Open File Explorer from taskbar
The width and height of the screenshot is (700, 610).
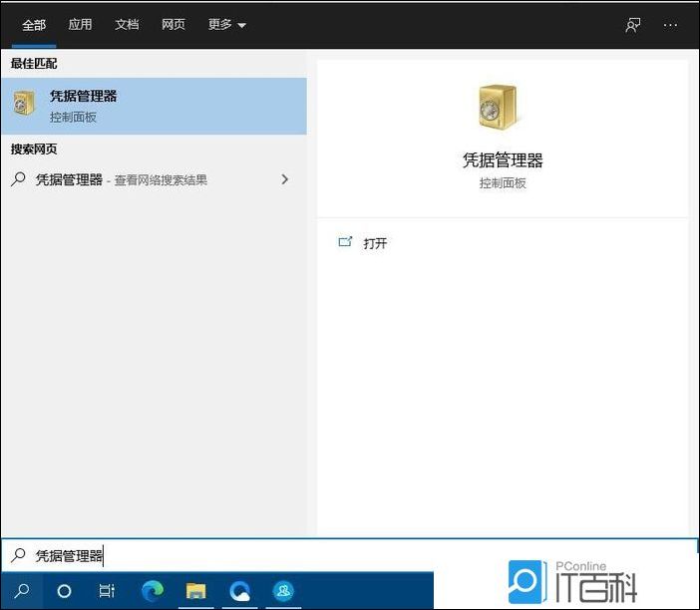tap(195, 591)
